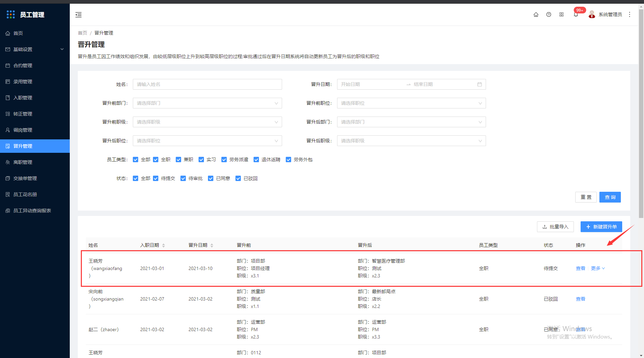Click the 查询 button
The image size is (644, 358).
pyautogui.click(x=610, y=197)
